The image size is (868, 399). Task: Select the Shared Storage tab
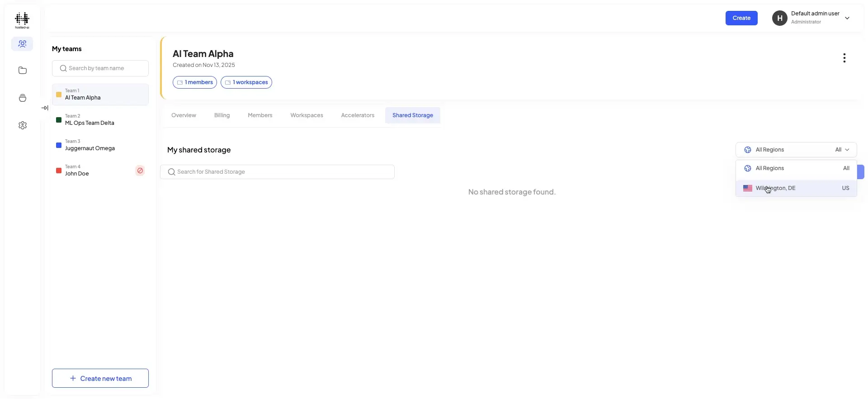tap(413, 115)
